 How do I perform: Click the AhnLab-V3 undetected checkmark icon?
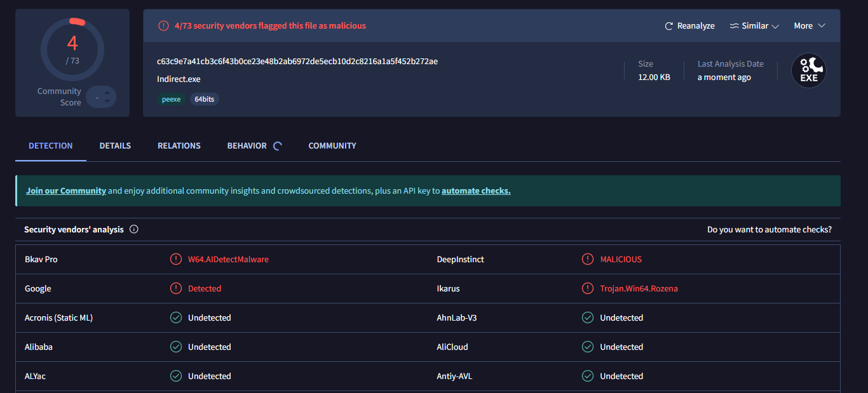point(588,317)
